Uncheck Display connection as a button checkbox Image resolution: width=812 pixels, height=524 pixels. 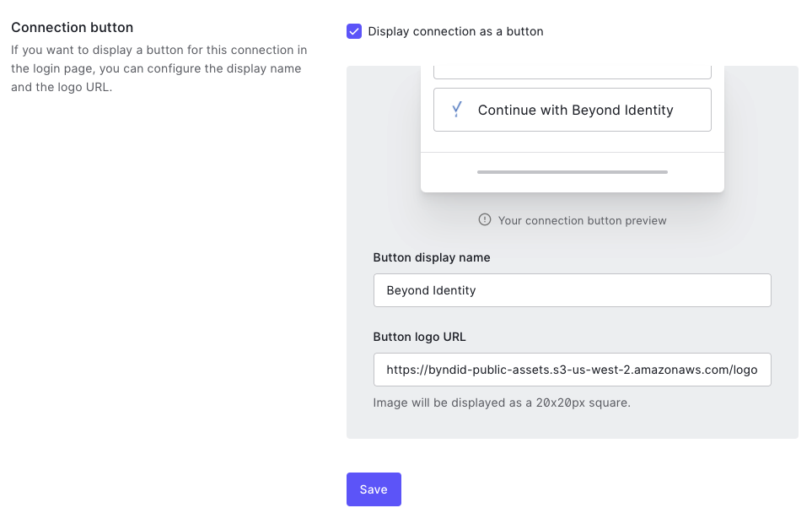coord(354,31)
